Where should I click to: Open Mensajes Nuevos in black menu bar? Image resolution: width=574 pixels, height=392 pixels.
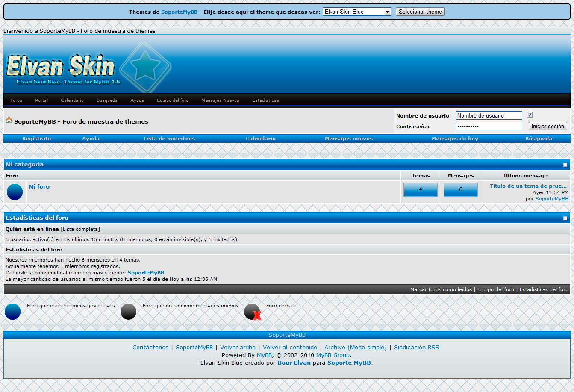click(220, 100)
